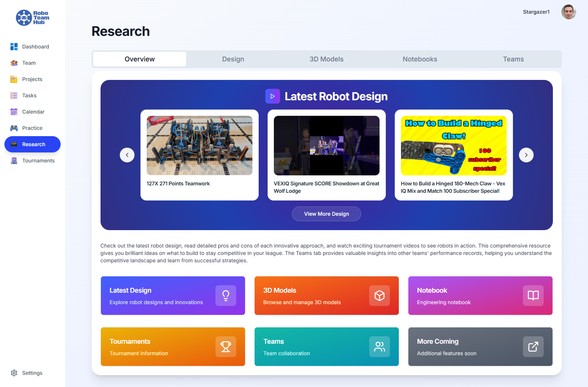Open the 3D Models tab
Viewport: 588px width, 387px height.
click(327, 59)
